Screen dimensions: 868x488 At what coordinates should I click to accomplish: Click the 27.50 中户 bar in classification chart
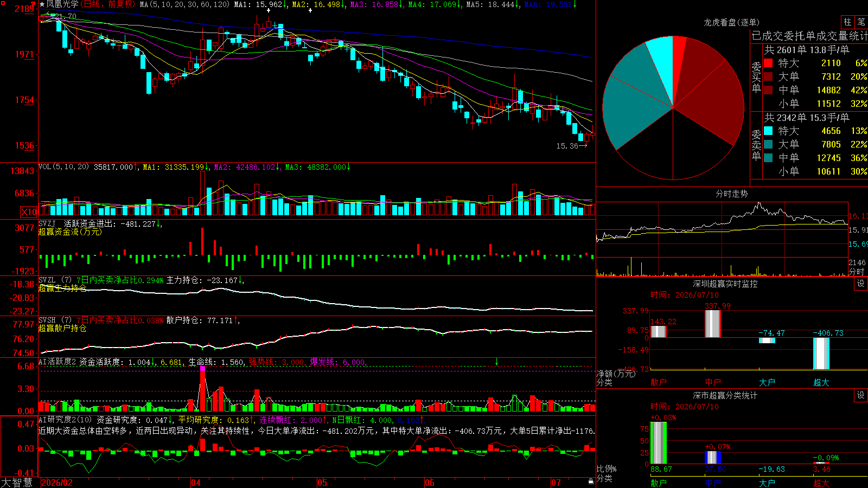click(x=712, y=458)
